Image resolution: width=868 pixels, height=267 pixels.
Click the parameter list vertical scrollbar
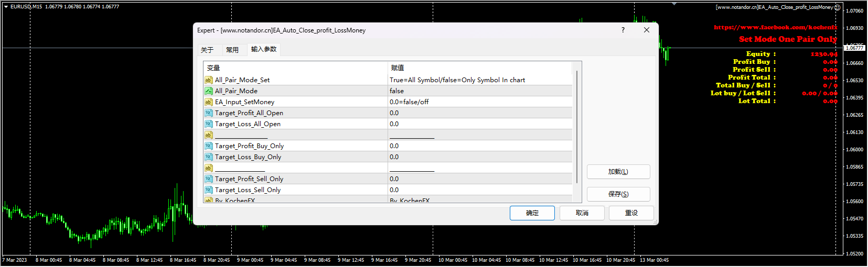(x=577, y=126)
